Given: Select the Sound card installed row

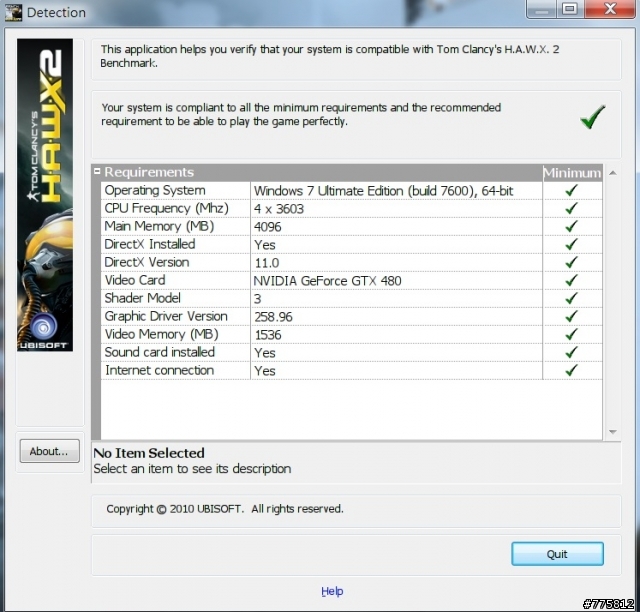Looking at the screenshot, I should point(351,352).
